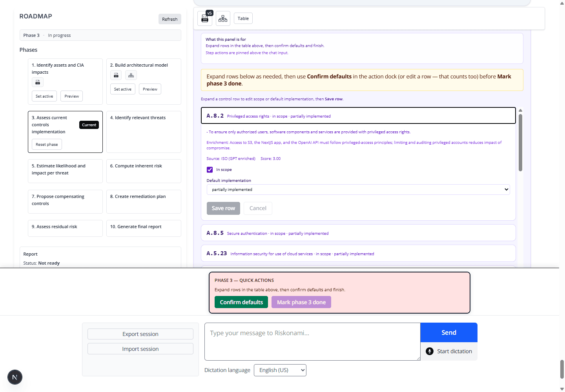Select phase 9 Assess residual risk card
This screenshot has height=392, width=565.
point(65,228)
